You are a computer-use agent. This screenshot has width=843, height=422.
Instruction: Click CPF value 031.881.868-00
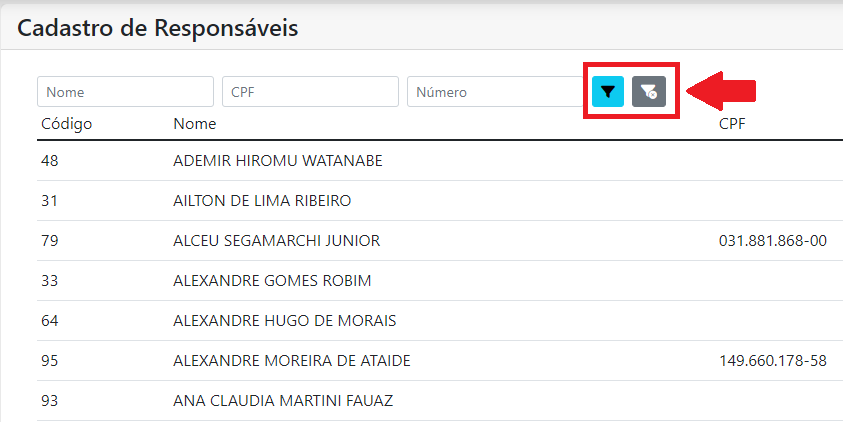(x=773, y=241)
